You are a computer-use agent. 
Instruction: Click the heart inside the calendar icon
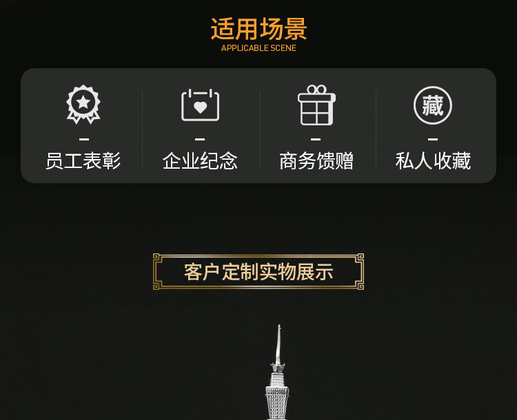point(200,107)
